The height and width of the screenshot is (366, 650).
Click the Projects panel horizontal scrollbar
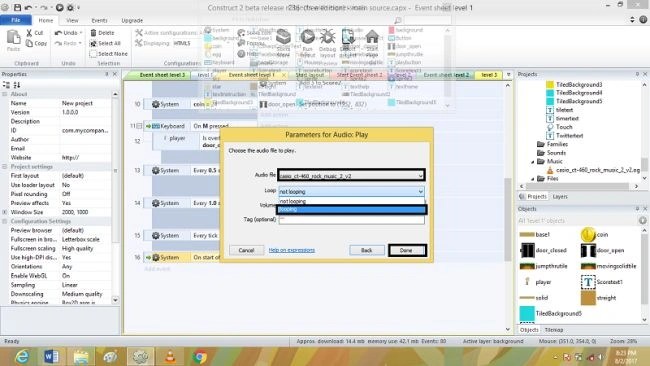point(579,187)
